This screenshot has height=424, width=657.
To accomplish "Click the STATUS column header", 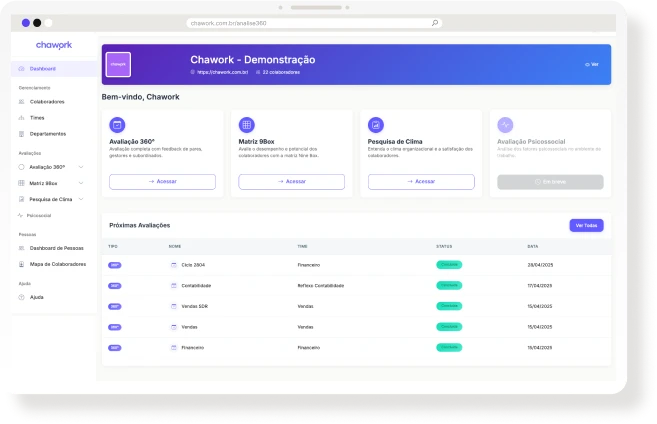I will (x=444, y=246).
